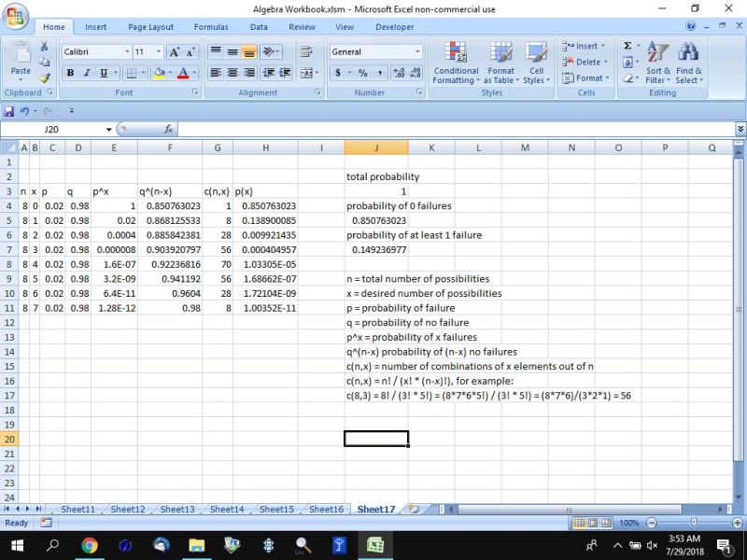This screenshot has height=560, width=747.
Task: Click Increase Decimal button
Action: click(x=399, y=73)
